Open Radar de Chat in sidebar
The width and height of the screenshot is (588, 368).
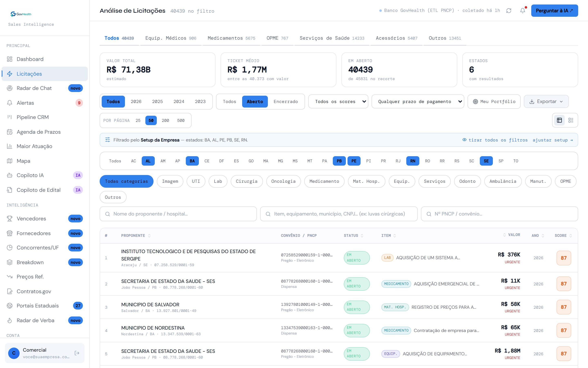point(45,88)
